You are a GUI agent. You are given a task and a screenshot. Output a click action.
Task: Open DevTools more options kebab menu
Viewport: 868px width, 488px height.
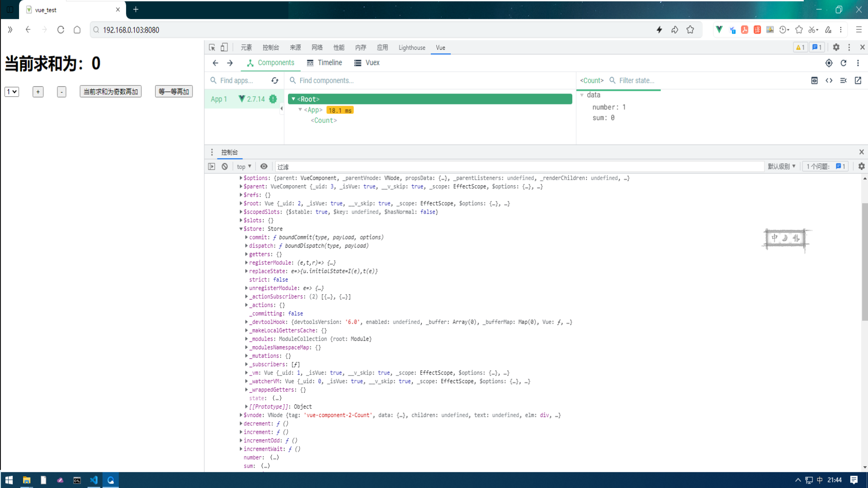click(x=849, y=47)
